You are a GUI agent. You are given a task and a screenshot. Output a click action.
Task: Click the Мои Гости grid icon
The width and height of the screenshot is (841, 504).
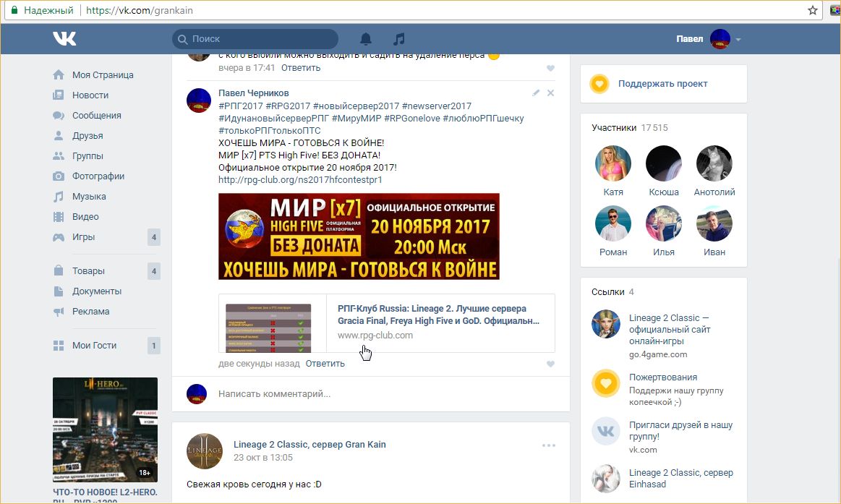point(59,346)
